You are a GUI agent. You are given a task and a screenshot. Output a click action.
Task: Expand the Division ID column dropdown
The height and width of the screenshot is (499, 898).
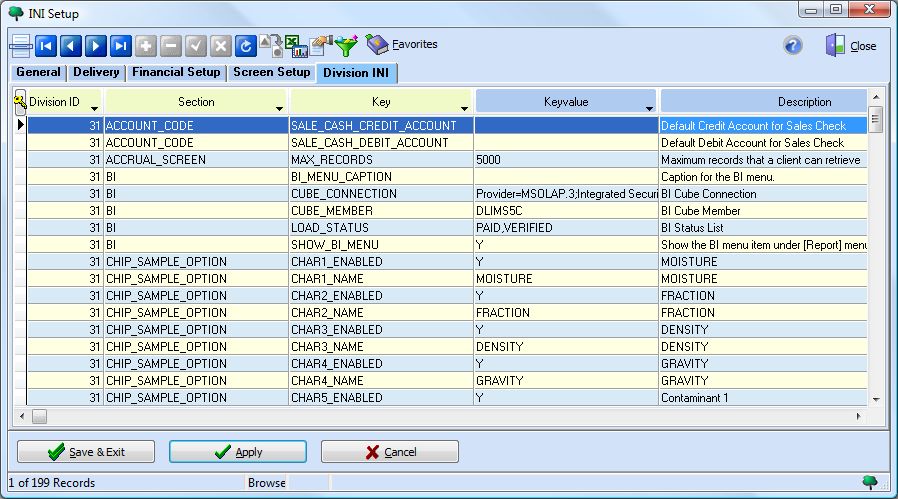[x=94, y=107]
